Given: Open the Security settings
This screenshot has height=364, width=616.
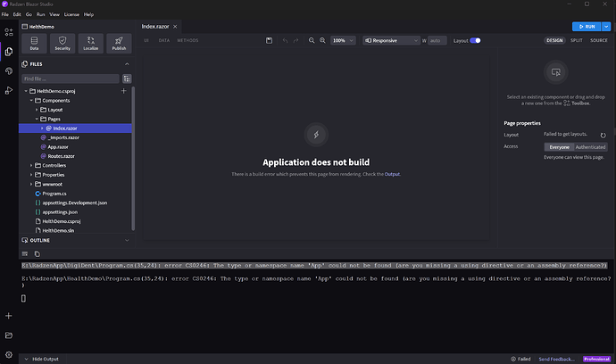Looking at the screenshot, I should point(62,44).
